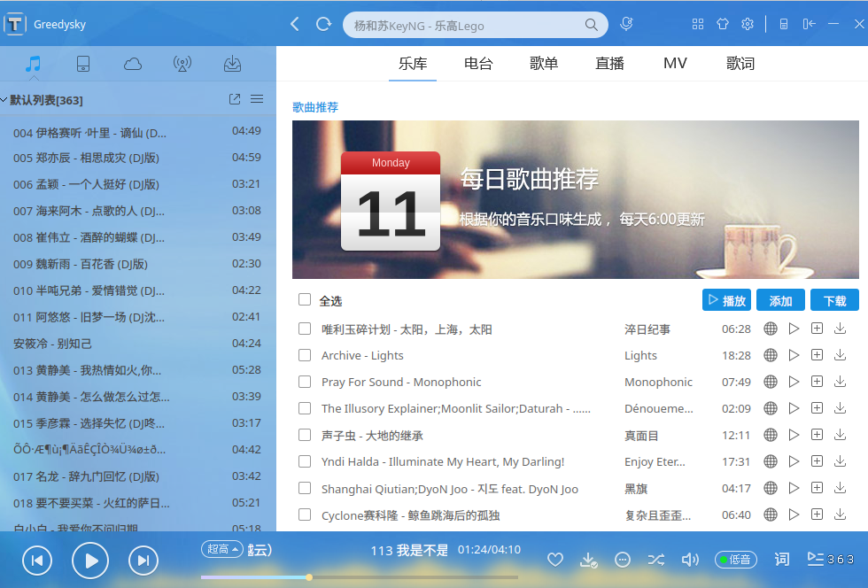The image size is (868, 588).
Task: Click the main play button
Action: click(x=90, y=561)
